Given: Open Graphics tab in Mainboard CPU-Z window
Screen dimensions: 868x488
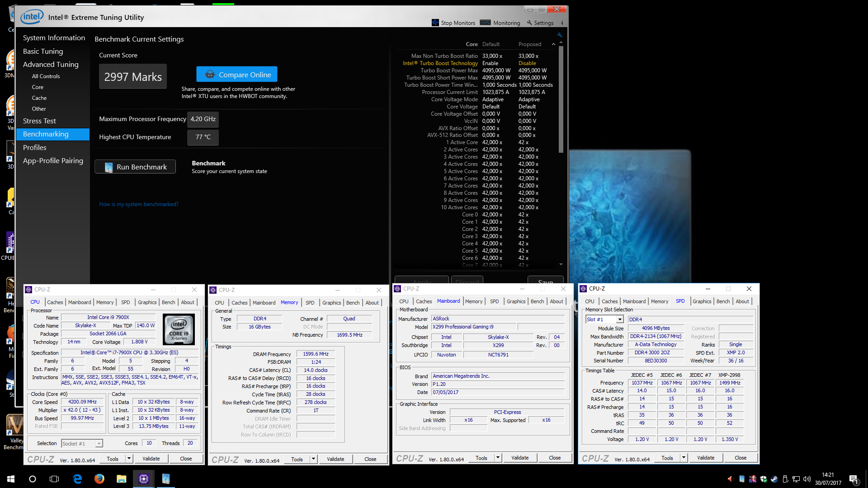Looking at the screenshot, I should click(516, 301).
